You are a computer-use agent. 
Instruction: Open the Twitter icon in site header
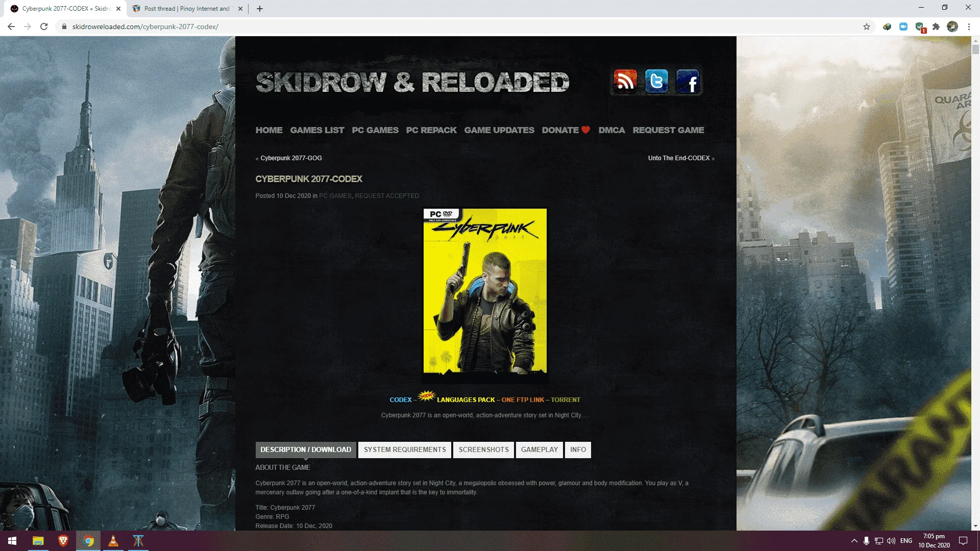[x=656, y=81]
